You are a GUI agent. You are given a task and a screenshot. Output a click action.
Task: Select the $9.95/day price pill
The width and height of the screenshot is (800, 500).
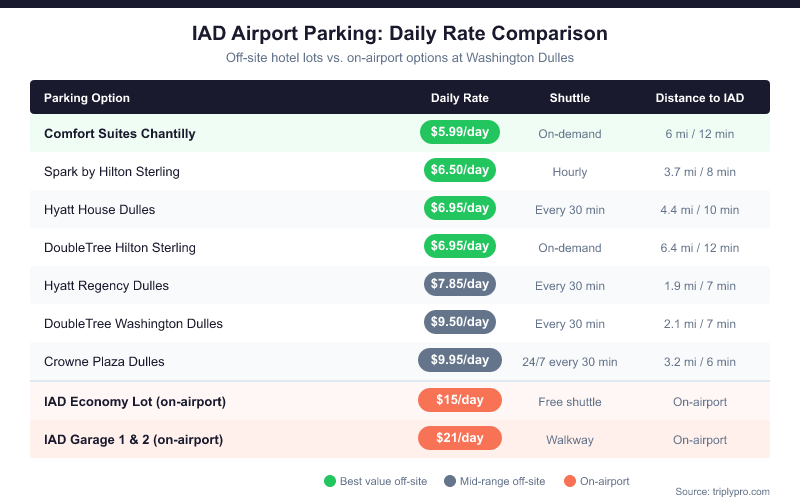tap(460, 361)
